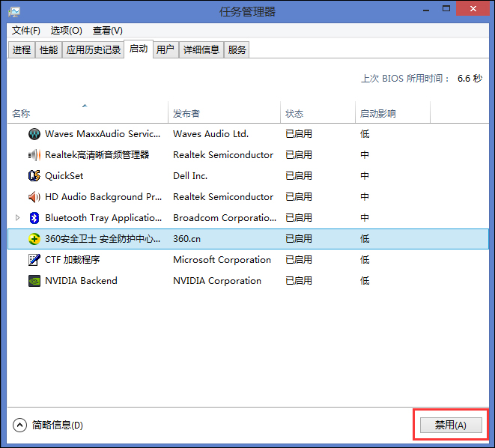
Task: Click publisher Dell Inc.
Action: 190,176
